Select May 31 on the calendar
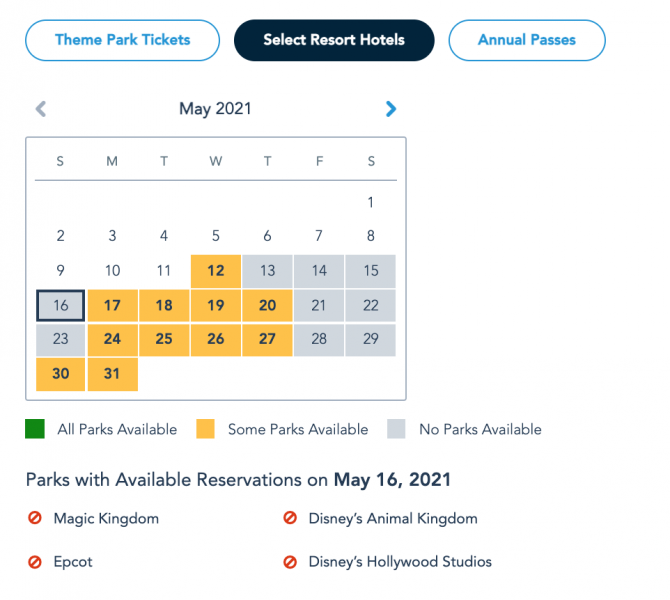Viewport: 670px width, 600px height. tap(112, 374)
